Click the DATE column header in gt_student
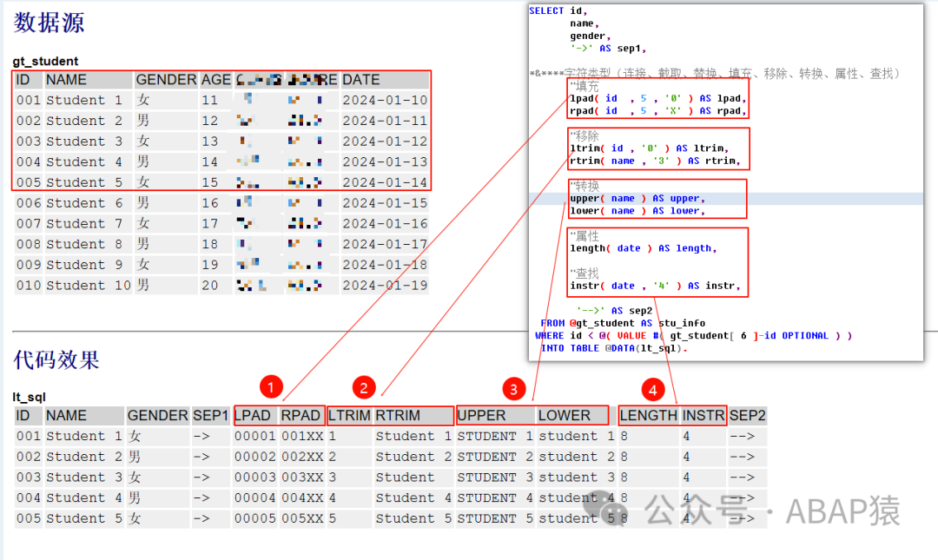The image size is (938, 560). pos(361,80)
